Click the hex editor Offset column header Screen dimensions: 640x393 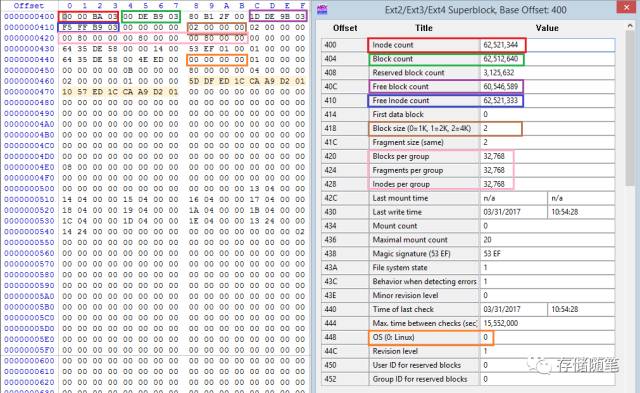pyautogui.click(x=29, y=5)
